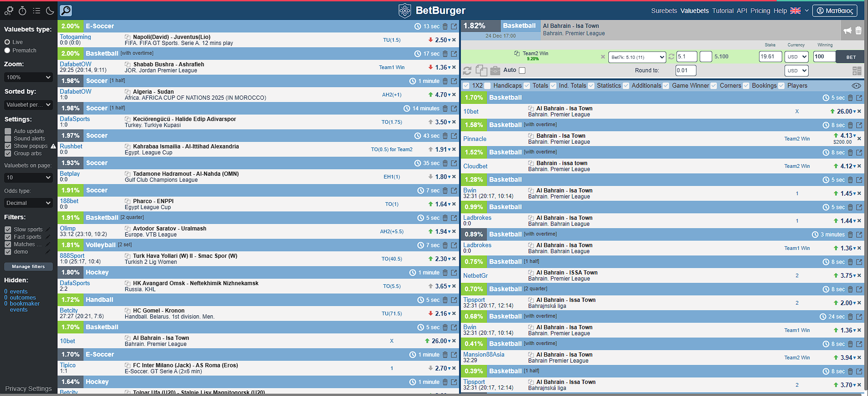Open the language flag dropdown
868x396 pixels.
[800, 11]
